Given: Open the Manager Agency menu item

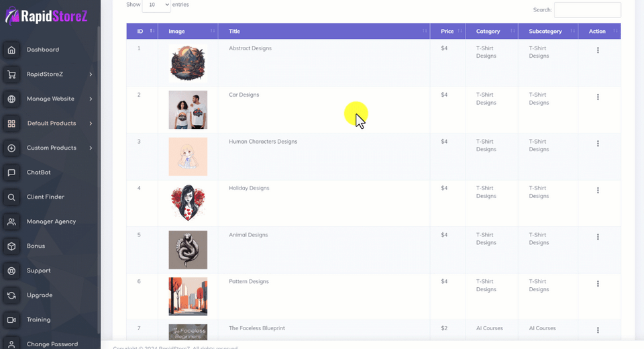Looking at the screenshot, I should point(52,221).
